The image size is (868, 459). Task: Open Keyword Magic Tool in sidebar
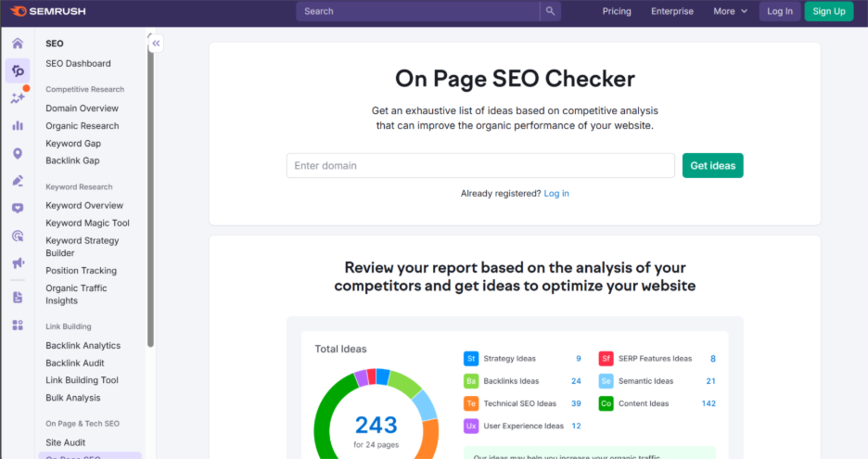87,223
